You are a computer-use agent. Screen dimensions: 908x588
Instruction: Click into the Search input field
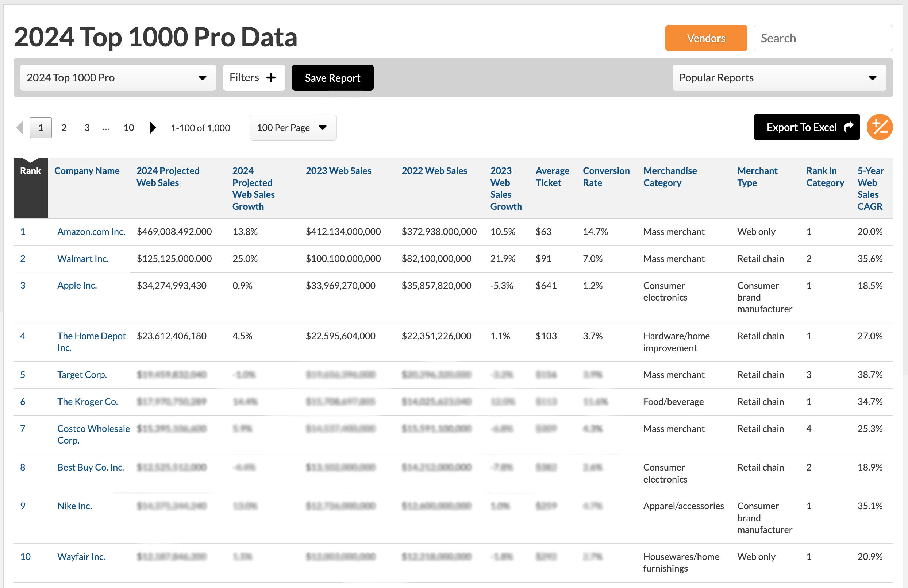coord(823,38)
